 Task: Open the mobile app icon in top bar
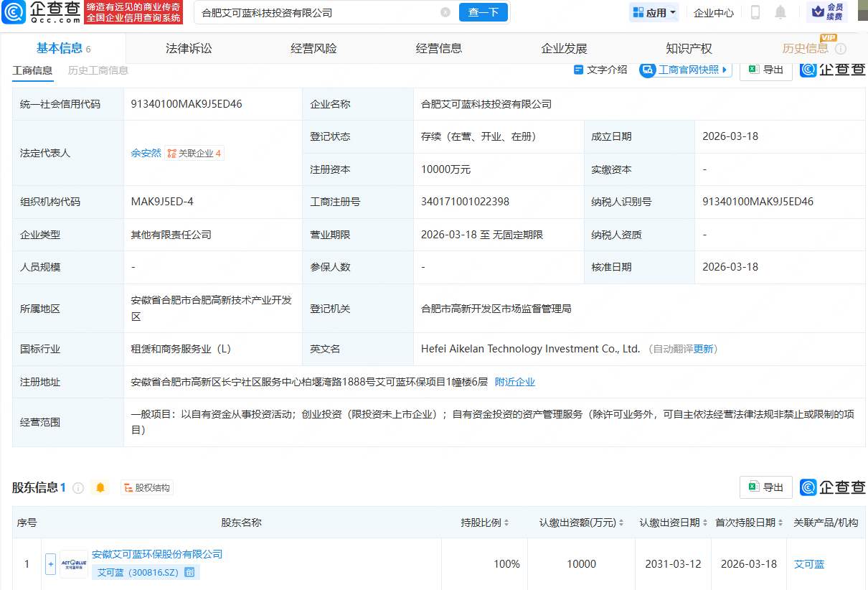point(755,12)
